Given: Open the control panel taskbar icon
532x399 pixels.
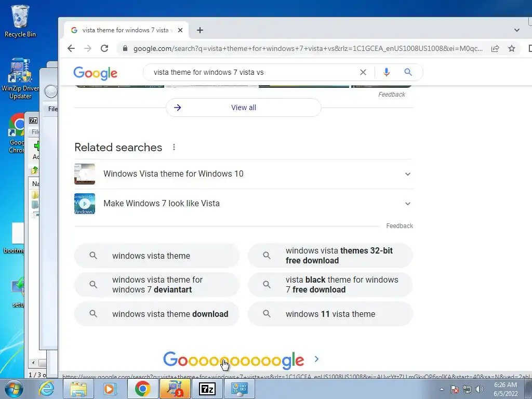Looking at the screenshot, I should (239, 389).
